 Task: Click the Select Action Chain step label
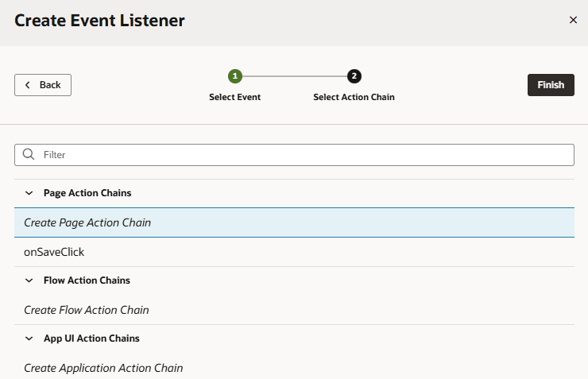pyautogui.click(x=354, y=97)
